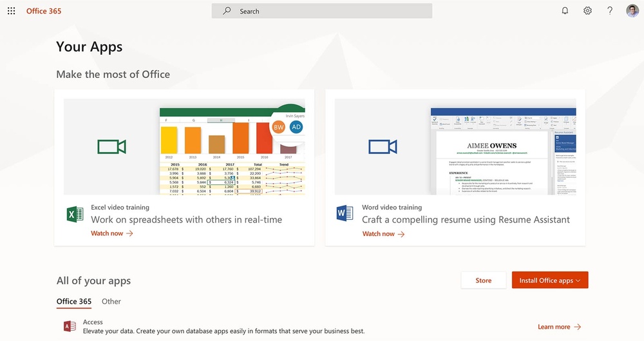Screen dimensions: 644x341
Task: Click the Access app icon
Action: (x=70, y=326)
